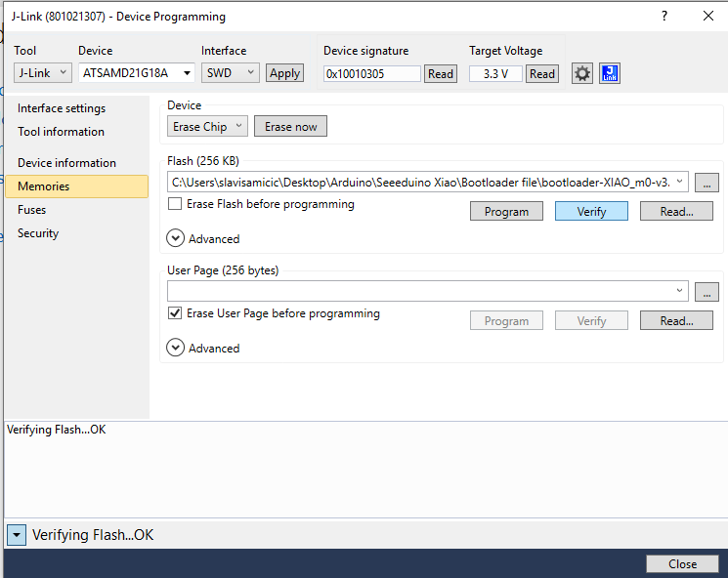Read Flash memory to file
Image resolution: width=728 pixels, height=578 pixels.
(676, 212)
